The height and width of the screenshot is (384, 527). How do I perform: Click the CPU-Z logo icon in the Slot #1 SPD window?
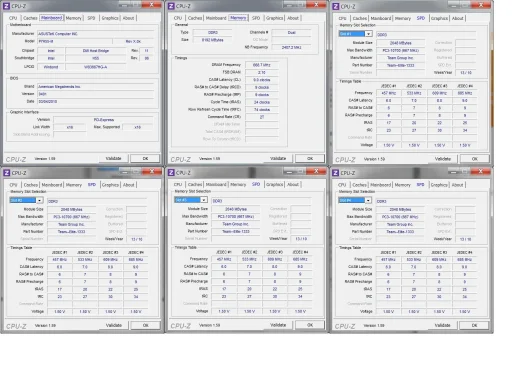tap(335, 6)
